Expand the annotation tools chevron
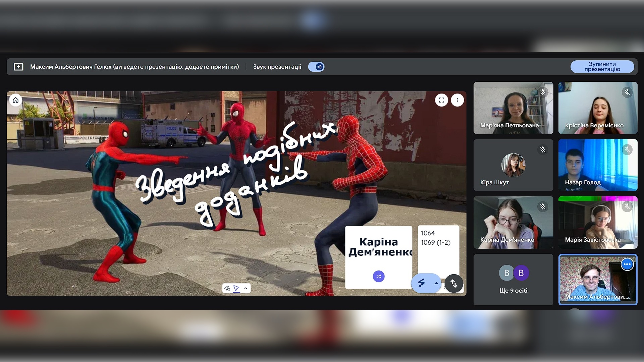Image resolution: width=644 pixels, height=362 pixels. pos(246,288)
